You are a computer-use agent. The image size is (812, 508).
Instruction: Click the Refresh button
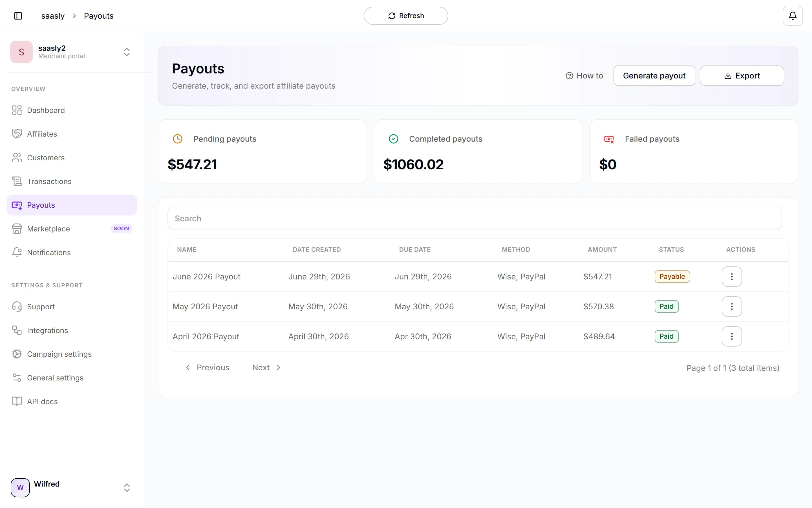[406, 16]
